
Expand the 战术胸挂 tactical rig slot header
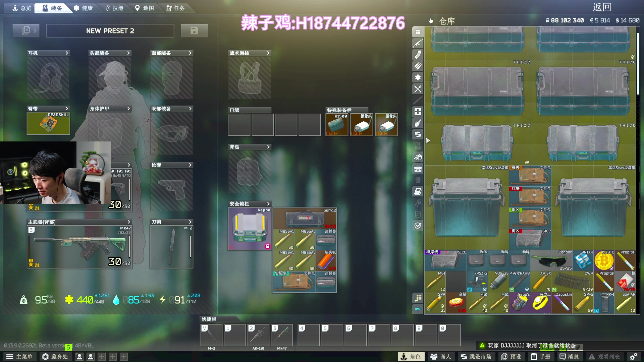(x=250, y=53)
